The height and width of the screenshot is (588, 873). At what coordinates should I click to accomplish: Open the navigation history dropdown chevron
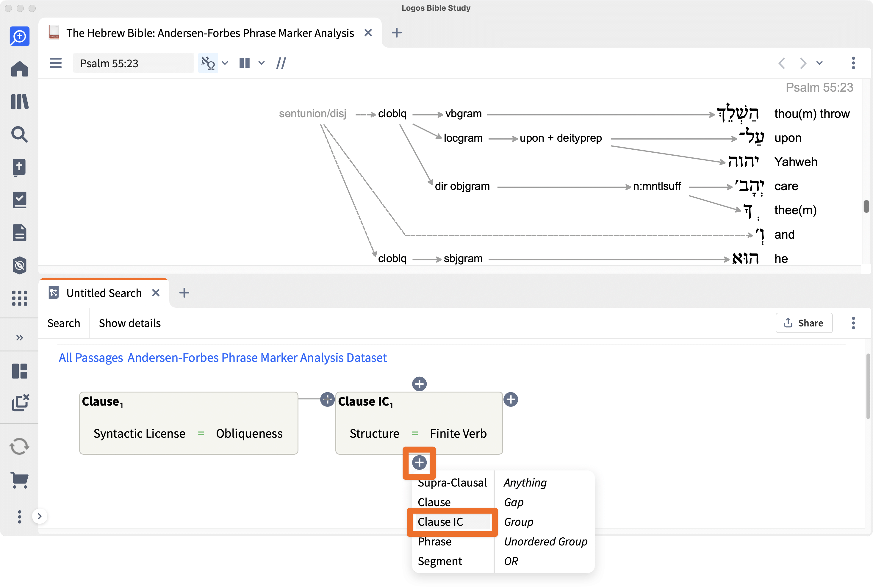coord(820,63)
